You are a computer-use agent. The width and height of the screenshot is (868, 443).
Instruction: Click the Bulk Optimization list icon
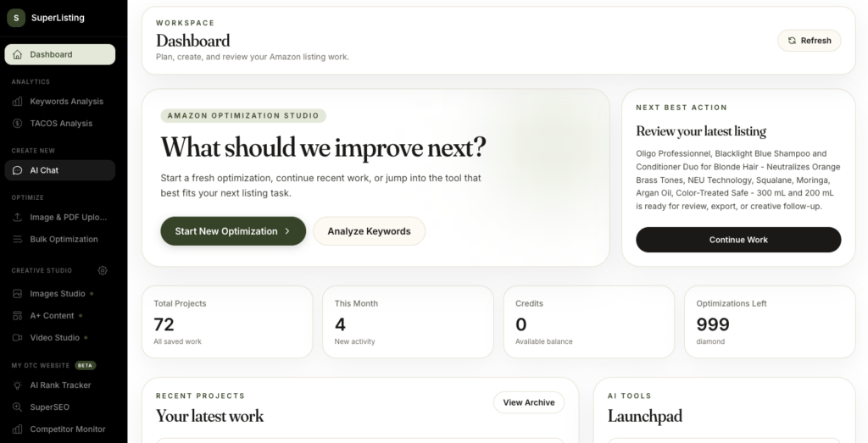click(18, 240)
